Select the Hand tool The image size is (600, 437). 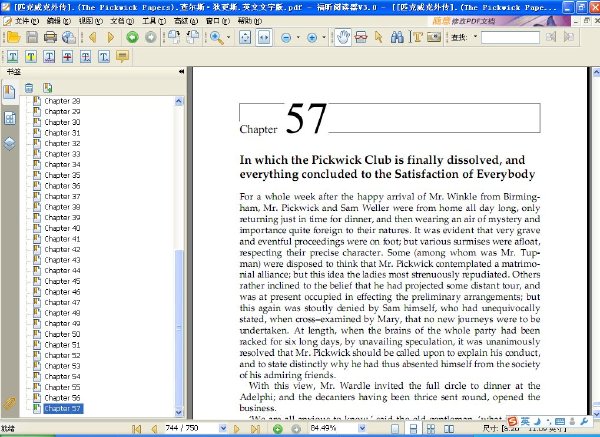coord(343,37)
